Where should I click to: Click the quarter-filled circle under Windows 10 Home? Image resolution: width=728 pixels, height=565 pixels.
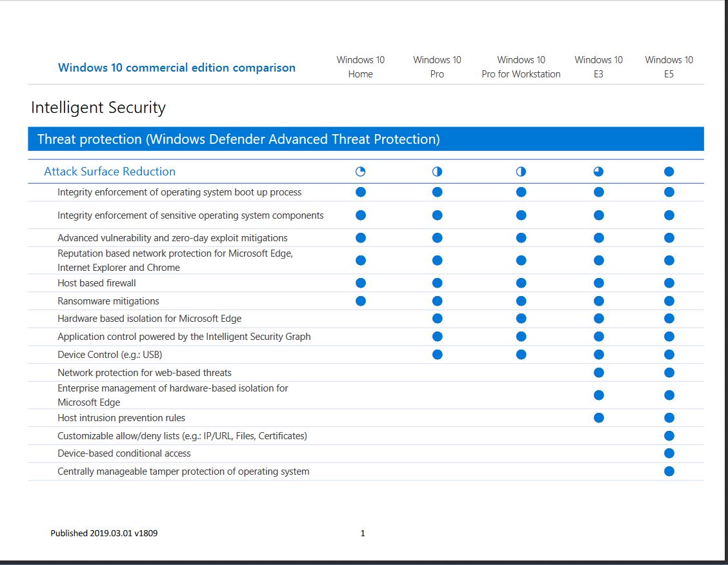361,172
